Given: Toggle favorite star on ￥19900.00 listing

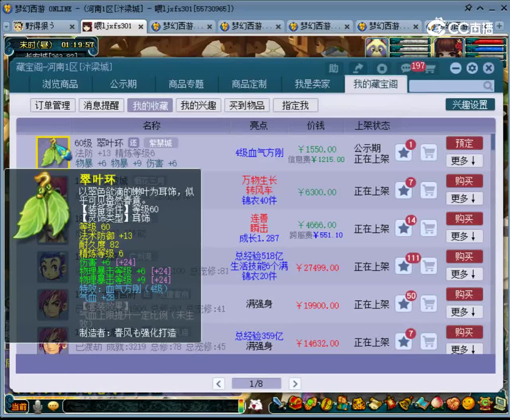Looking at the screenshot, I should pyautogui.click(x=404, y=304).
